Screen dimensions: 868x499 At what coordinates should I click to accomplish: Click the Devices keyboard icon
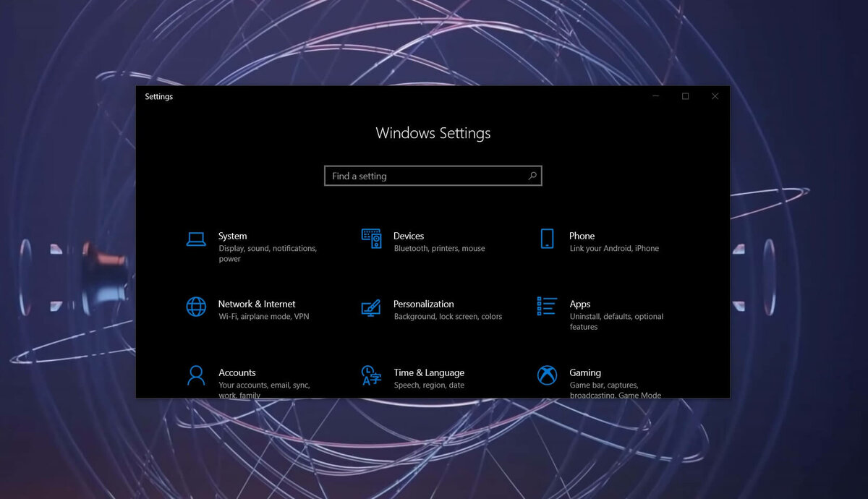tap(370, 238)
